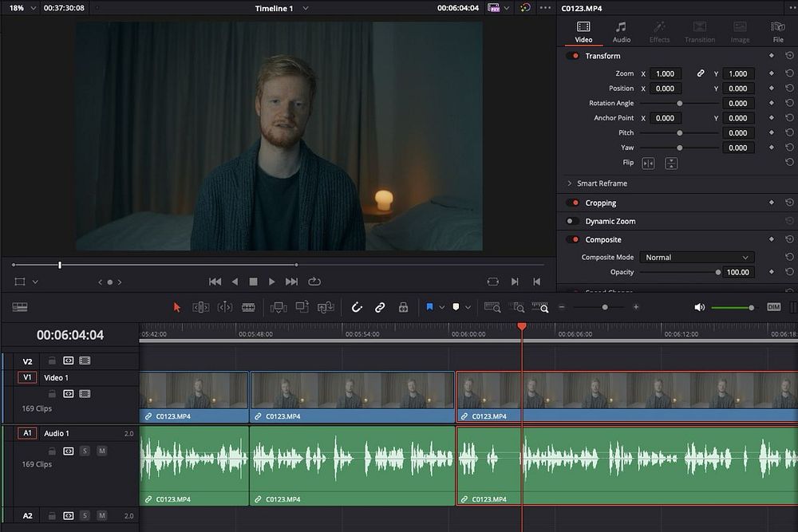Enable the Dynamic Zoom toggle
Viewport: 798px width, 532px height.
[x=572, y=221]
